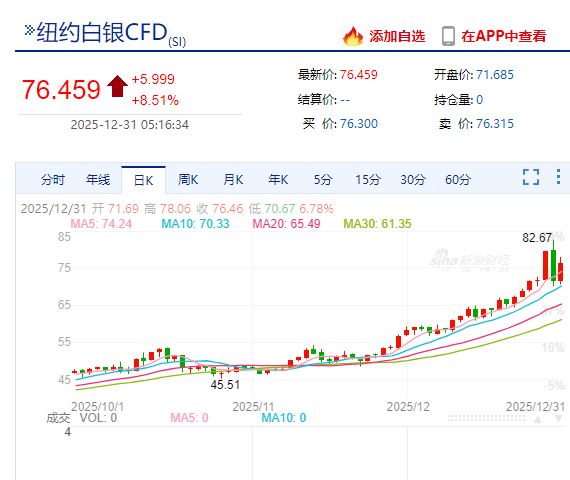Select the 月K chart tab
Screen dimensions: 570x480
[233, 180]
